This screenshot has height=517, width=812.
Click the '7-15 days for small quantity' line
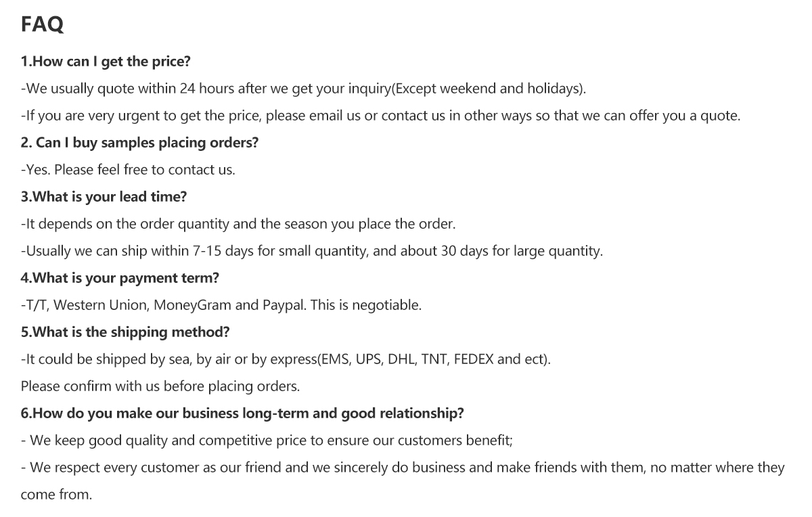tap(312, 251)
